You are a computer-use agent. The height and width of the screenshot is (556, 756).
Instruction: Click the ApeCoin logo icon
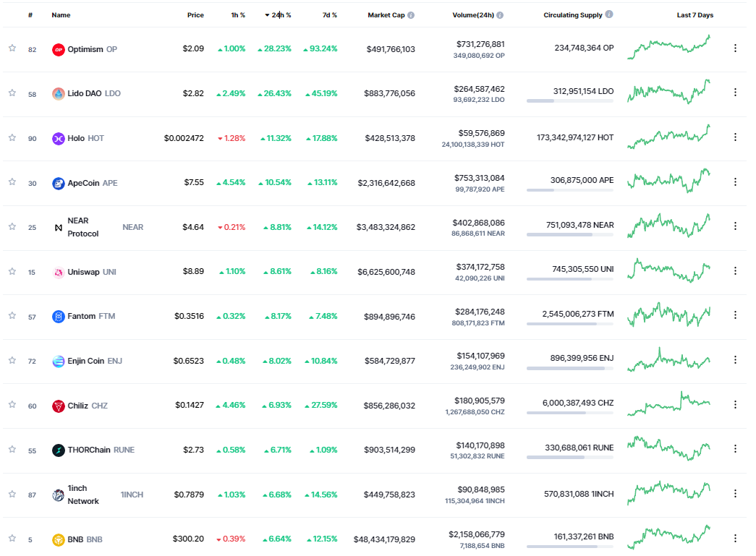(x=59, y=184)
